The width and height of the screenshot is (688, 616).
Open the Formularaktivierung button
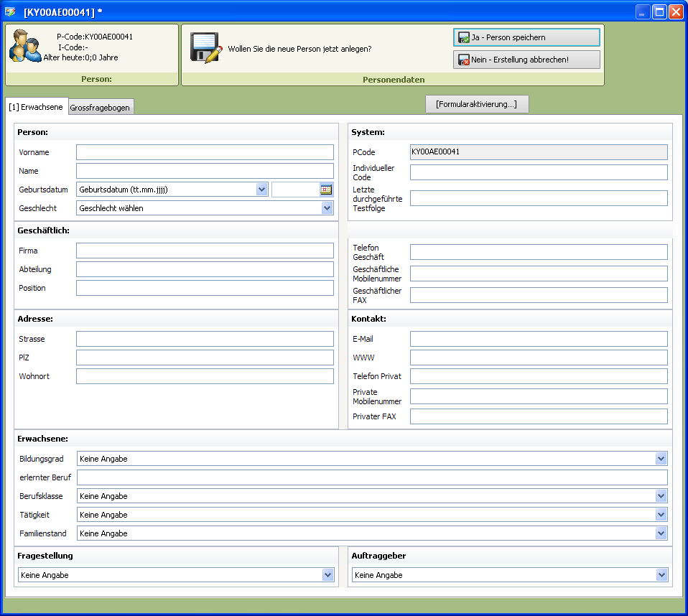click(477, 104)
